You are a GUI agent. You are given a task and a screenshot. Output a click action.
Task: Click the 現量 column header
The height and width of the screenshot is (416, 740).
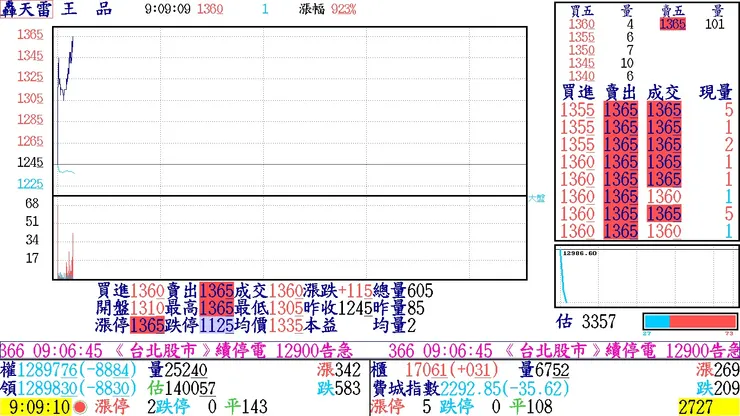[x=715, y=92]
